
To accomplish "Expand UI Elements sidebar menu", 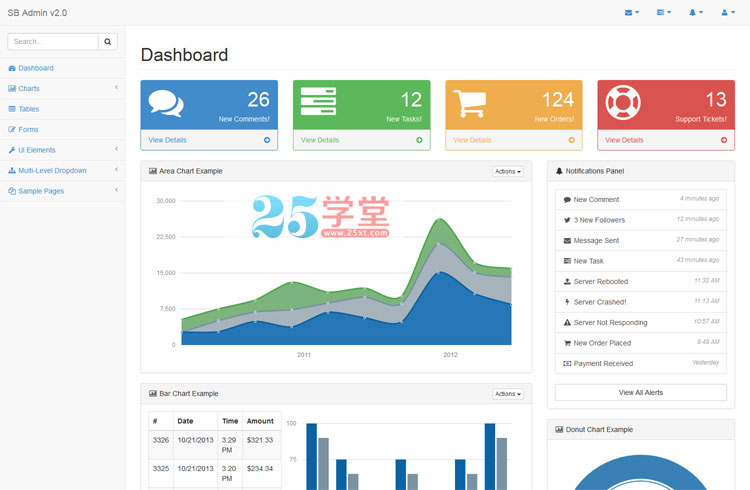I will pos(62,150).
